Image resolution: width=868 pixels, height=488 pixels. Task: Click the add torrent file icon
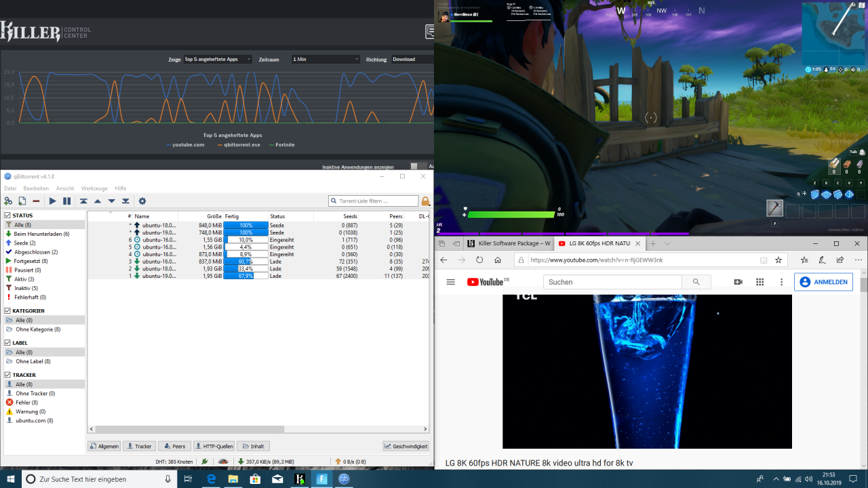(x=22, y=201)
